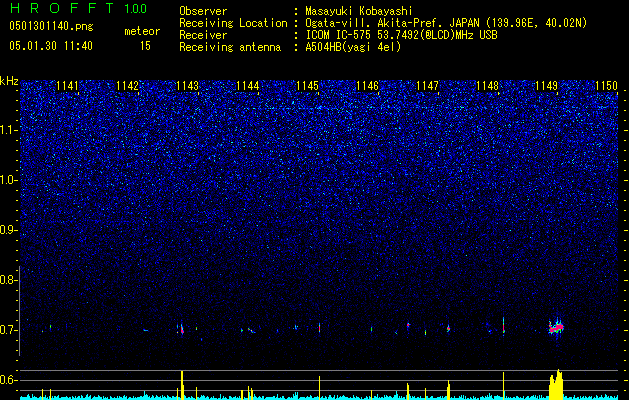Click the 1146 time marker
629x400 pixels.
pos(367,85)
